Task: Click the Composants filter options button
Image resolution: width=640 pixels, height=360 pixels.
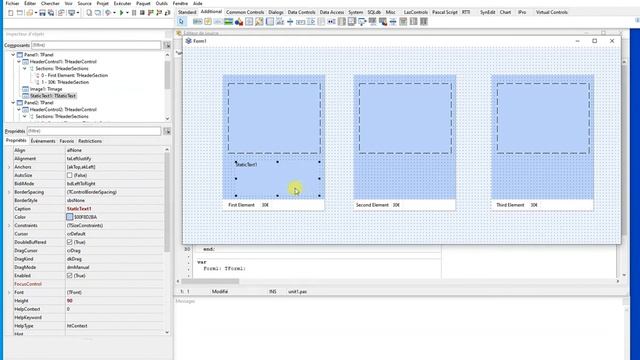Action: [x=167, y=45]
